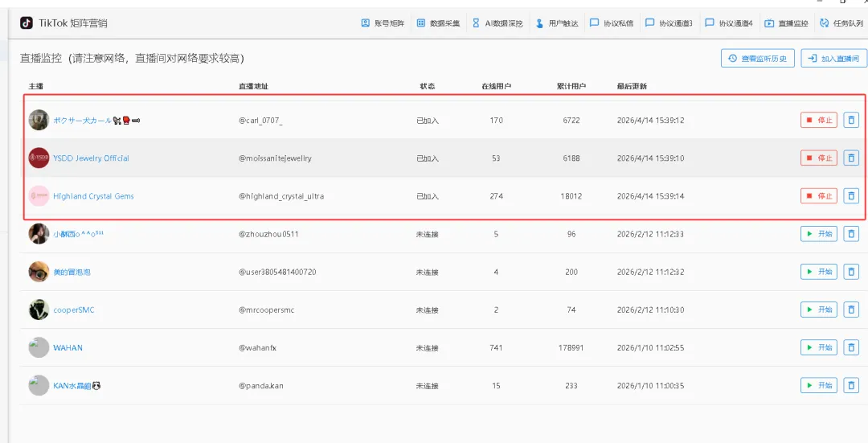868x443 pixels.
Task: Click 已加入 status in YSDD Jewelry row
Action: tap(428, 158)
